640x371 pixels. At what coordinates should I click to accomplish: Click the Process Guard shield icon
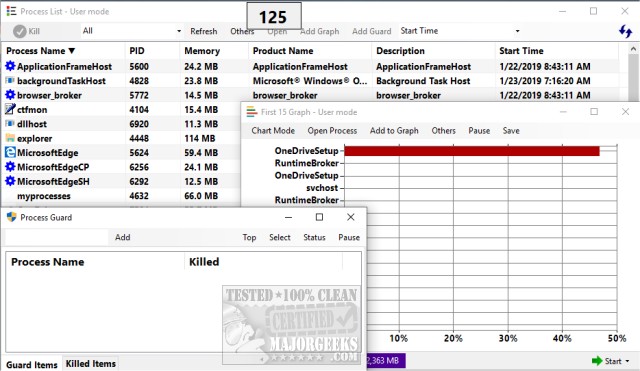[11, 217]
